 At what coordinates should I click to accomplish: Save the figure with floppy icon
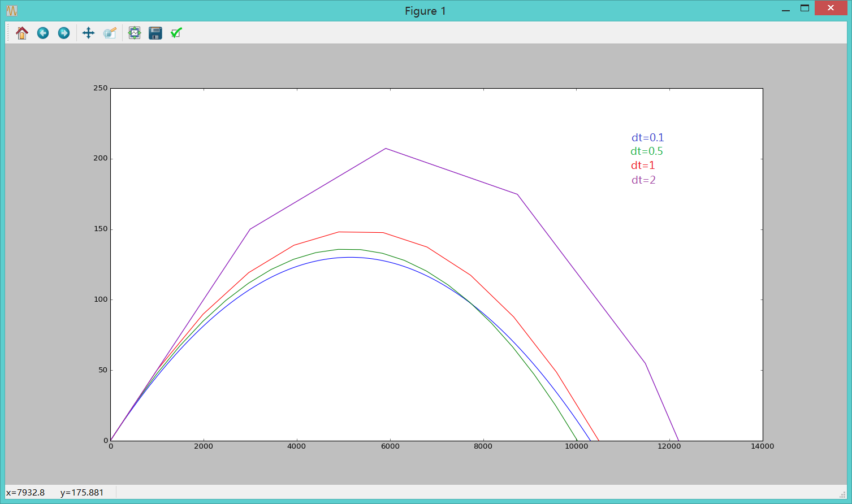[155, 33]
